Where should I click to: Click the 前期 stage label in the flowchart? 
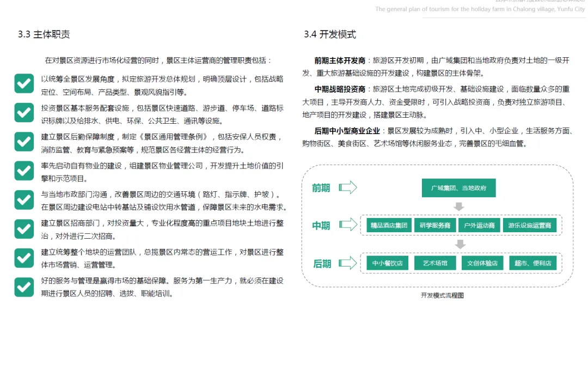321,188
